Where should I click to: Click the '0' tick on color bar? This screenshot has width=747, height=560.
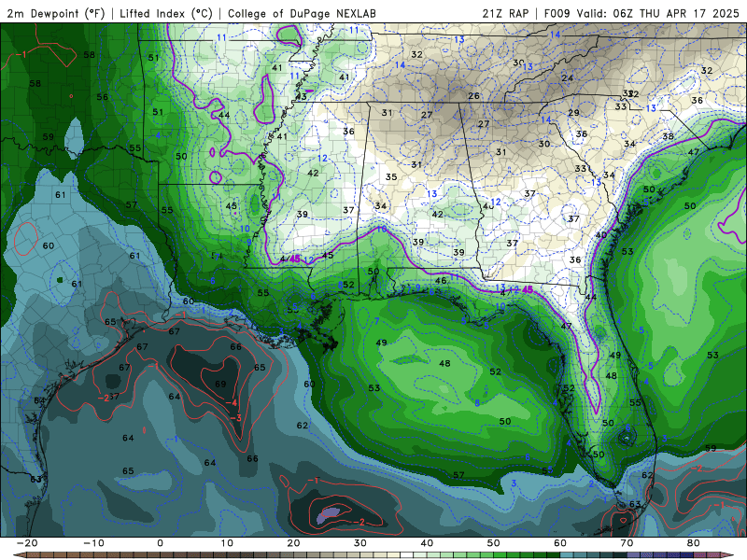point(160,543)
